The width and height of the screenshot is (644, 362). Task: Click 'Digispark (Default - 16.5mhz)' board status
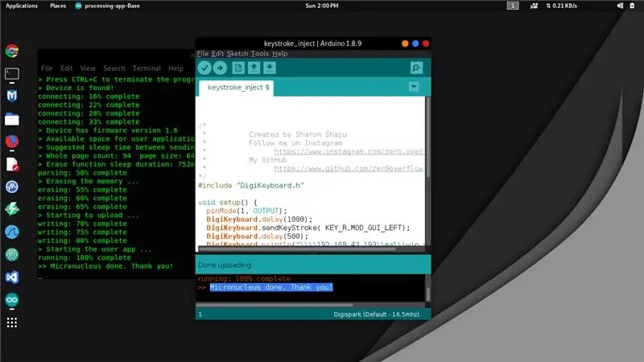point(376,315)
